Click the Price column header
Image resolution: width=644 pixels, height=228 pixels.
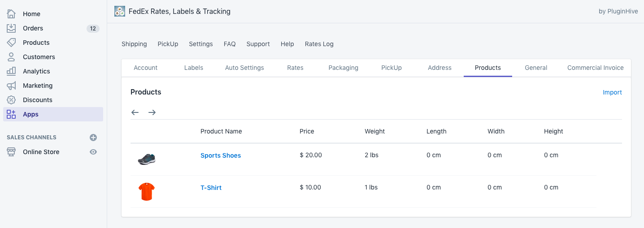tap(307, 131)
